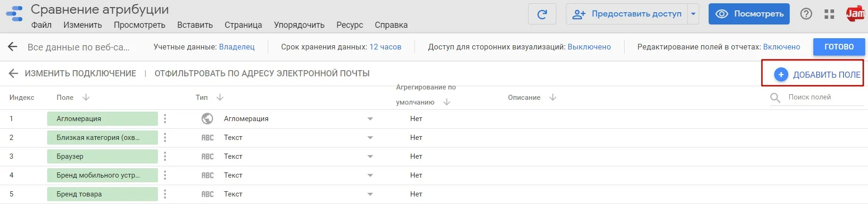Viewport: 868px width, 204px height.
Task: Click ABC type icon in Бренд товара row
Action: [x=207, y=194]
